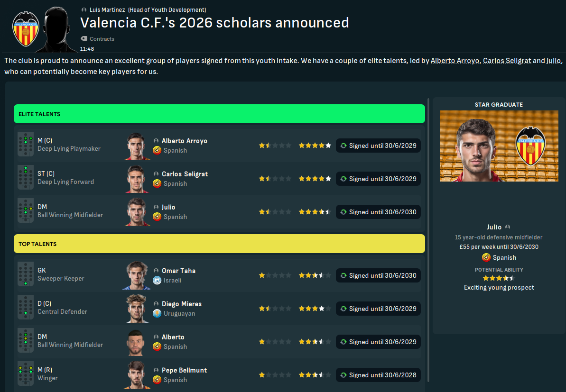Click Omar Taha's goalkeeper position icon
Screen dimensions: 566x392
(x=26, y=274)
